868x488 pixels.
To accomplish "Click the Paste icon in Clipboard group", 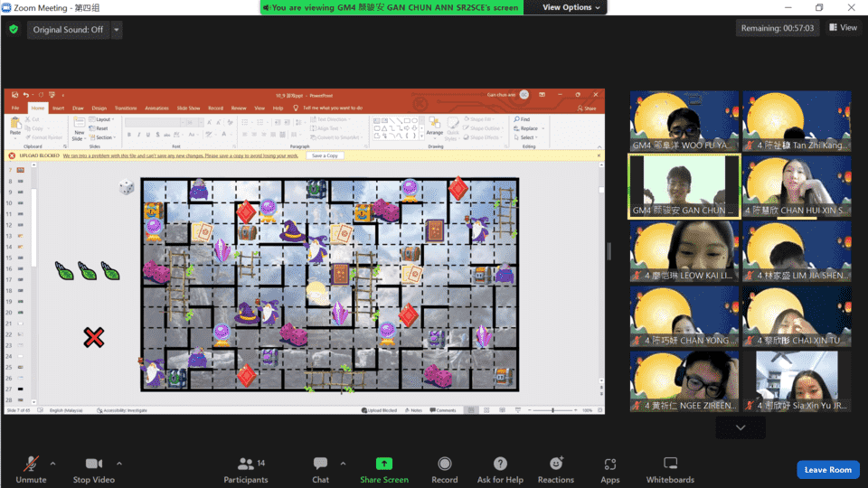I will (x=15, y=124).
